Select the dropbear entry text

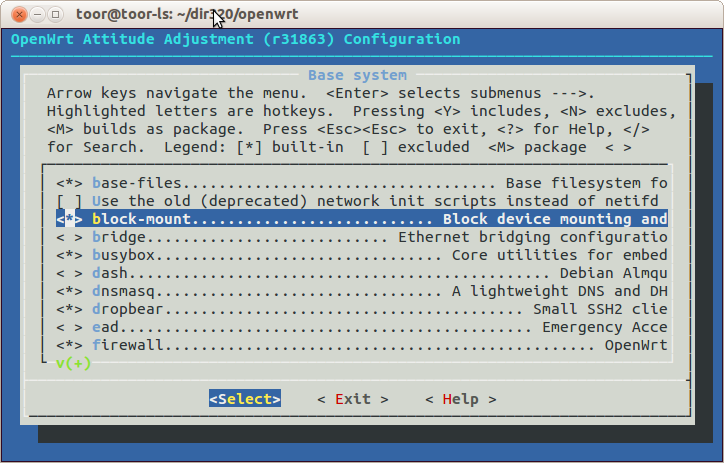(x=128, y=309)
